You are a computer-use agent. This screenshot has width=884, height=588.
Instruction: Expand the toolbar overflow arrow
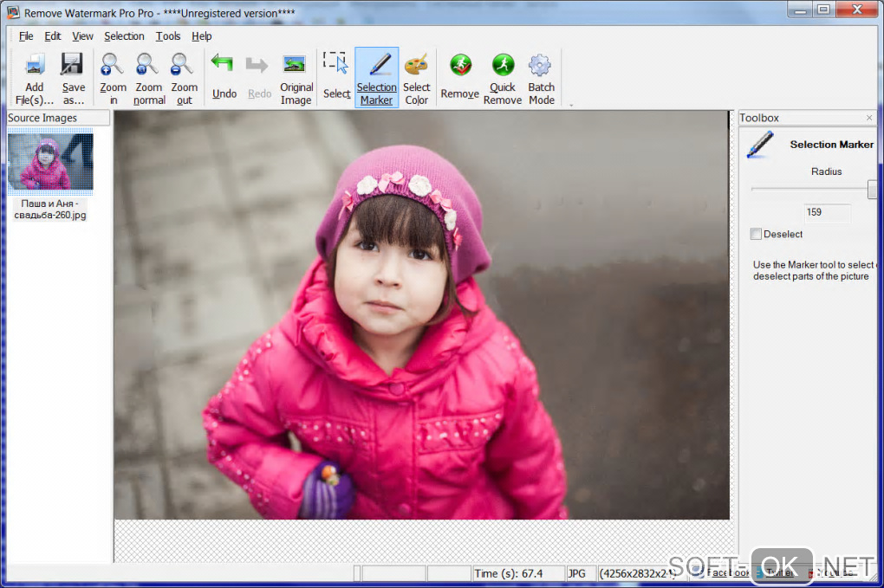pyautogui.click(x=571, y=105)
